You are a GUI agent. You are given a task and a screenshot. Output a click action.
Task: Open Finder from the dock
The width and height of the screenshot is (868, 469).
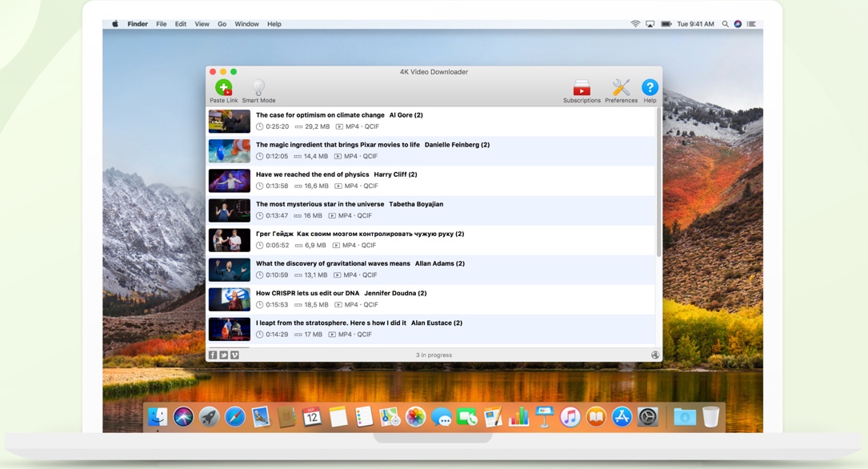click(x=158, y=417)
